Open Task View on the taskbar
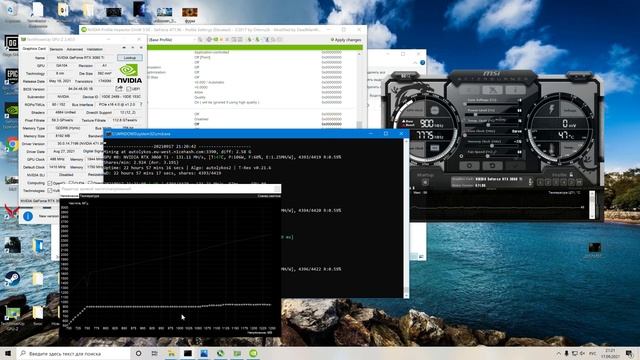 pyautogui.click(x=155, y=353)
